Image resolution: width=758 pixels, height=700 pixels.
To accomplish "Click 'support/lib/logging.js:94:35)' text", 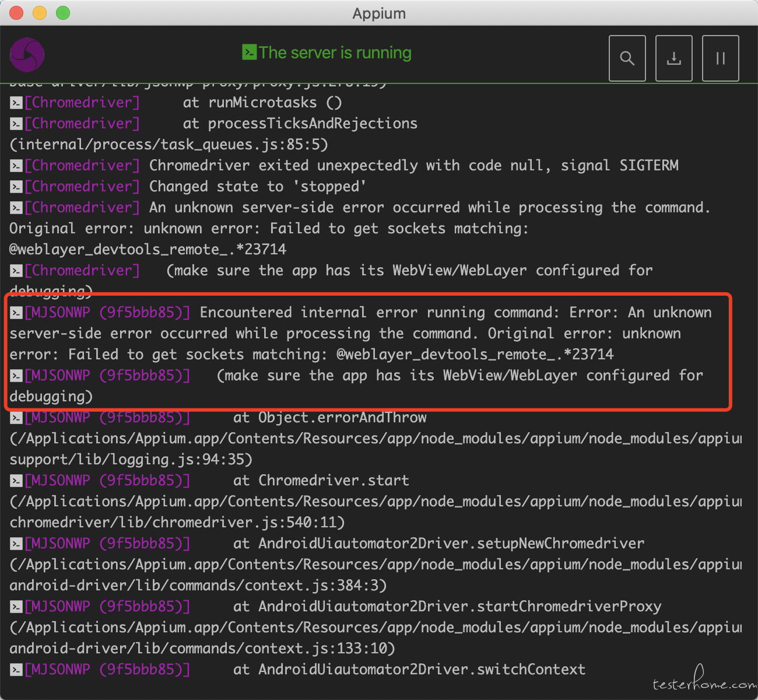I will coord(131,460).
